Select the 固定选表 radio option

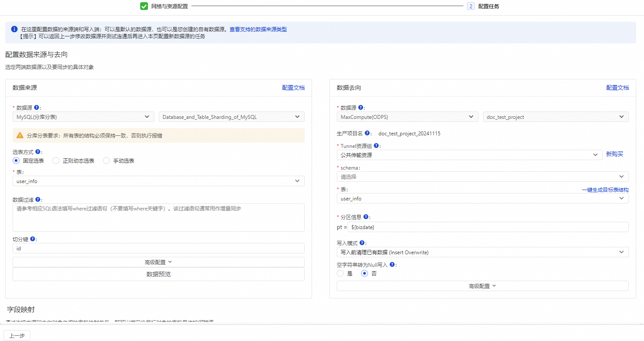[16, 161]
